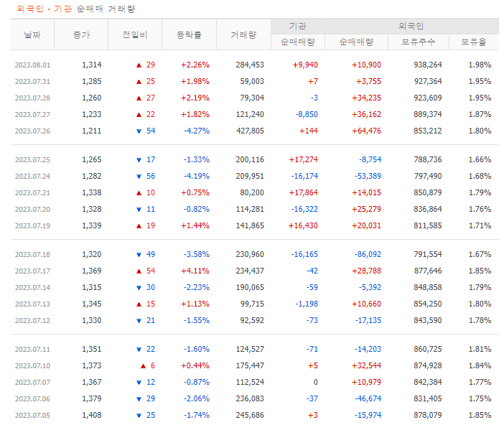Click foreigner net value -53,389

(x=368, y=176)
